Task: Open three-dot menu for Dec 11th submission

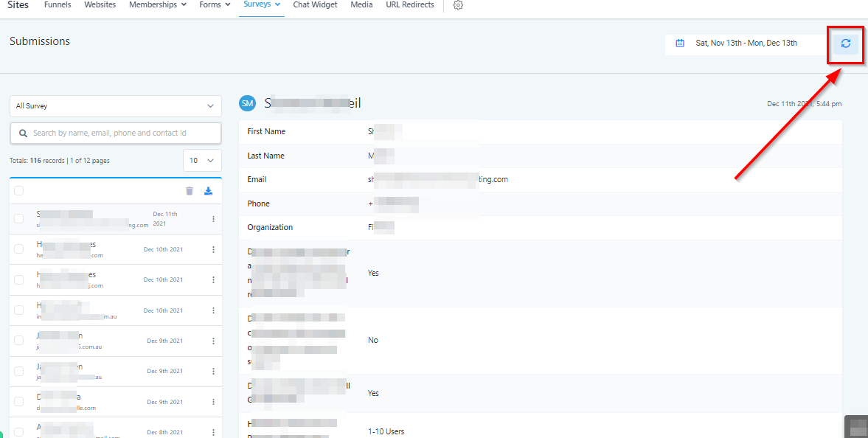Action: 213,219
